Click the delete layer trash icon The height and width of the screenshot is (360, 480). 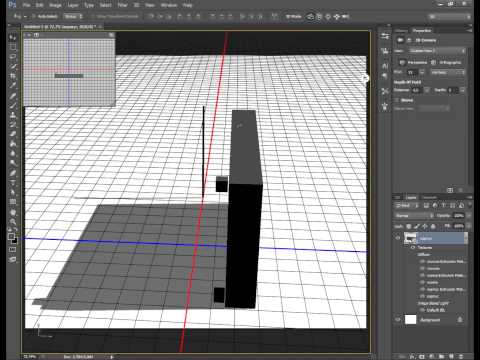[462, 356]
